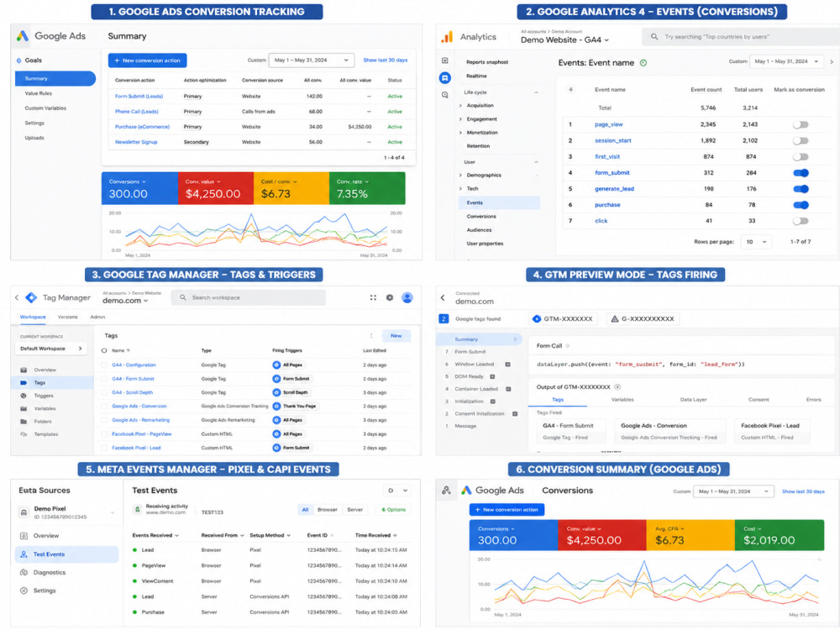840x630 pixels.
Task: Disable generate_lead conversion switch
Action: pos(801,189)
